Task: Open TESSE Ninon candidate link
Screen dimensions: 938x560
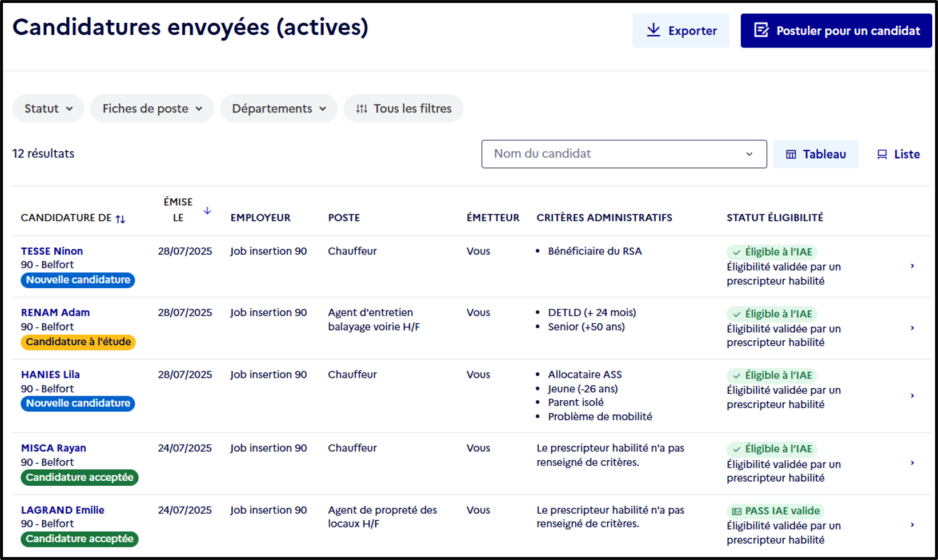Action: [x=52, y=251]
